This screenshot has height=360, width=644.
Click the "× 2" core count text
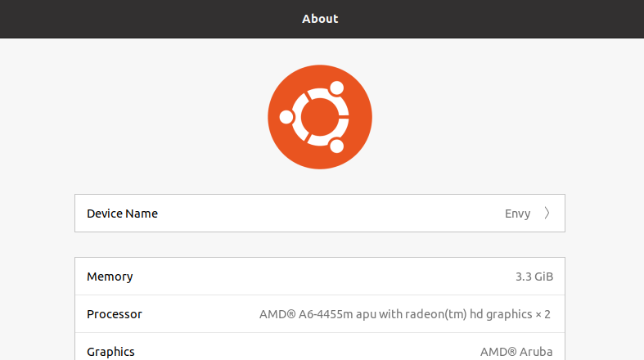[x=544, y=314]
